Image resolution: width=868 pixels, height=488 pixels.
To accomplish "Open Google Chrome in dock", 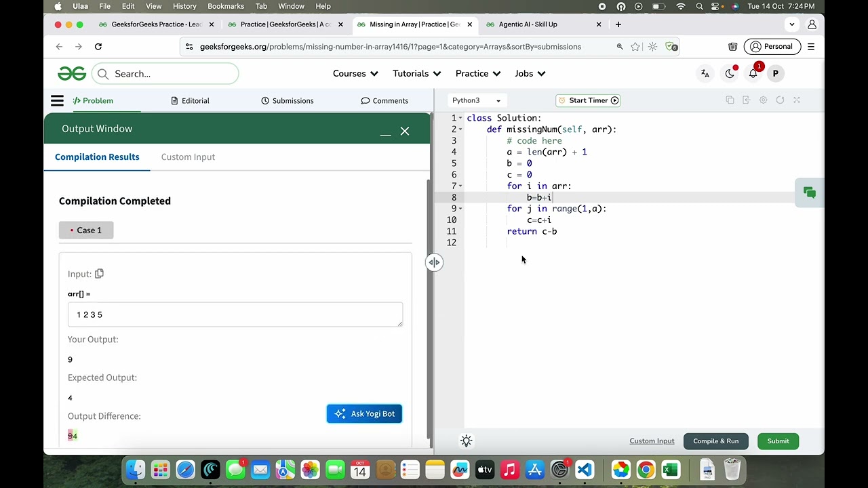I will (x=646, y=470).
